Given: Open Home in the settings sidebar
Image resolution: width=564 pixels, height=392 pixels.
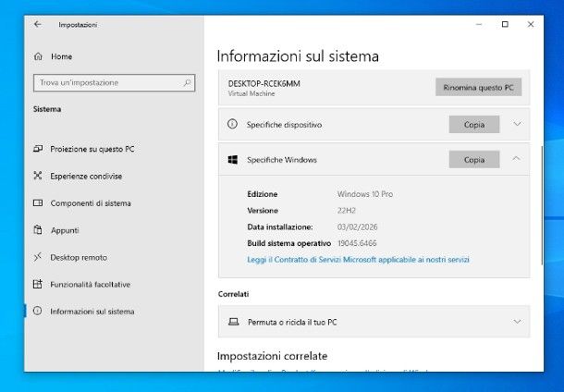Looking at the screenshot, I should 62,56.
